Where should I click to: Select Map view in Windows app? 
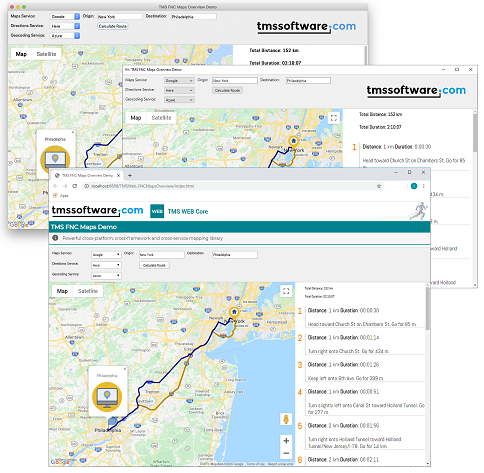coord(137,119)
